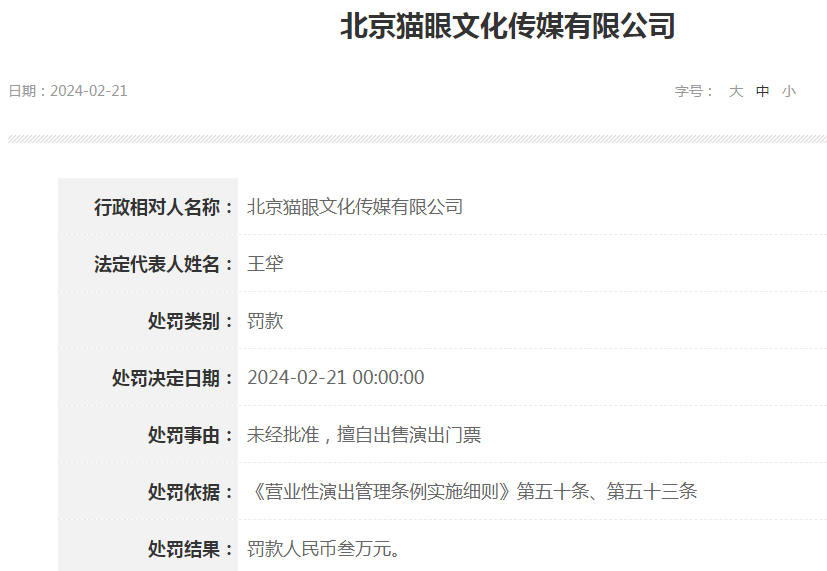Select the penalty type value 罚款
827x571 pixels.
[x=265, y=321]
